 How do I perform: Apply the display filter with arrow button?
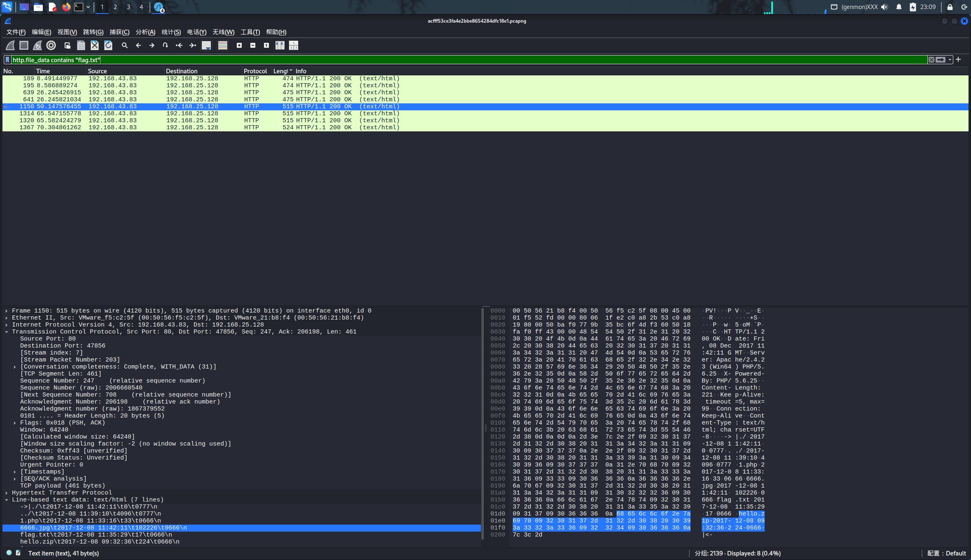tap(941, 60)
